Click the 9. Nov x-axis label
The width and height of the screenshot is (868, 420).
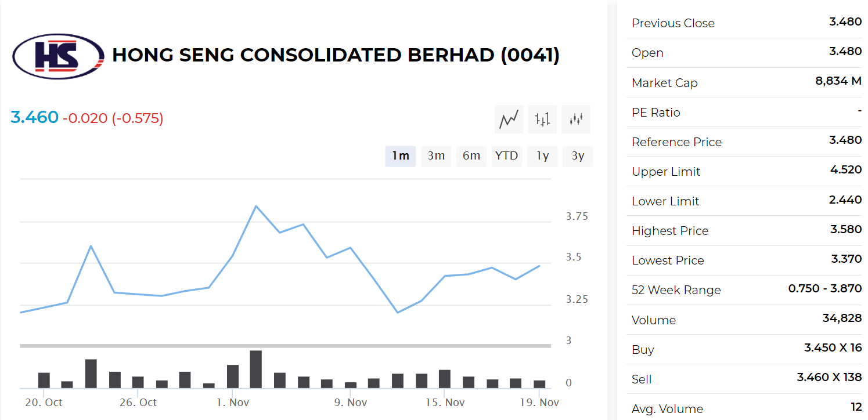(x=351, y=403)
